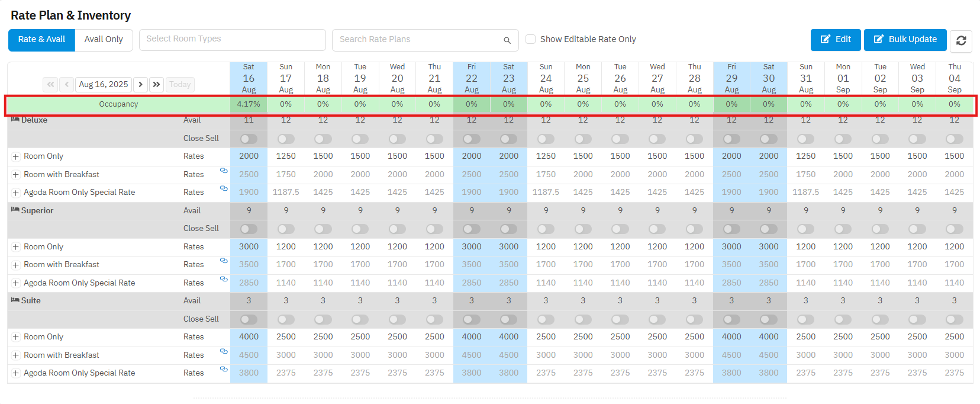Toggle Deluxe Close Sell for Aug 16

click(x=249, y=139)
